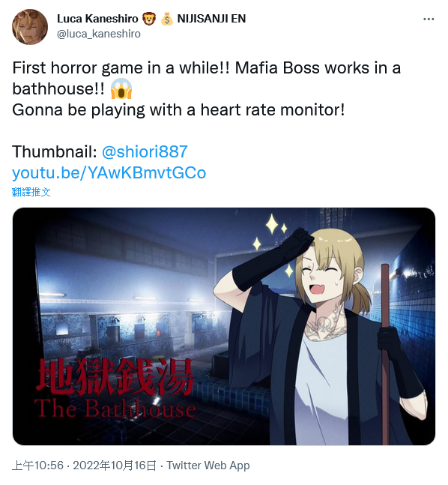Follow the youtu.be/YAwKBmvtGCo link
Image resolution: width=448 pixels, height=485 pixels.
click(x=109, y=172)
